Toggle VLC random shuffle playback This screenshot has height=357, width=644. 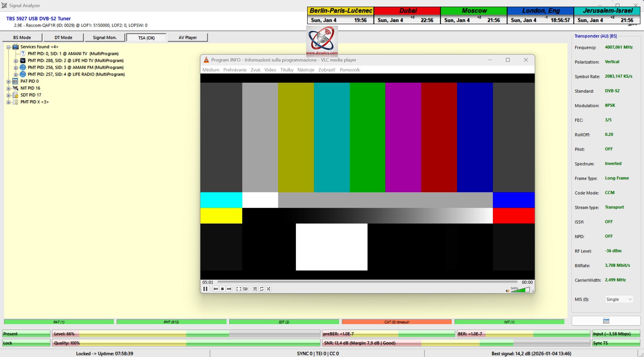tap(268, 289)
